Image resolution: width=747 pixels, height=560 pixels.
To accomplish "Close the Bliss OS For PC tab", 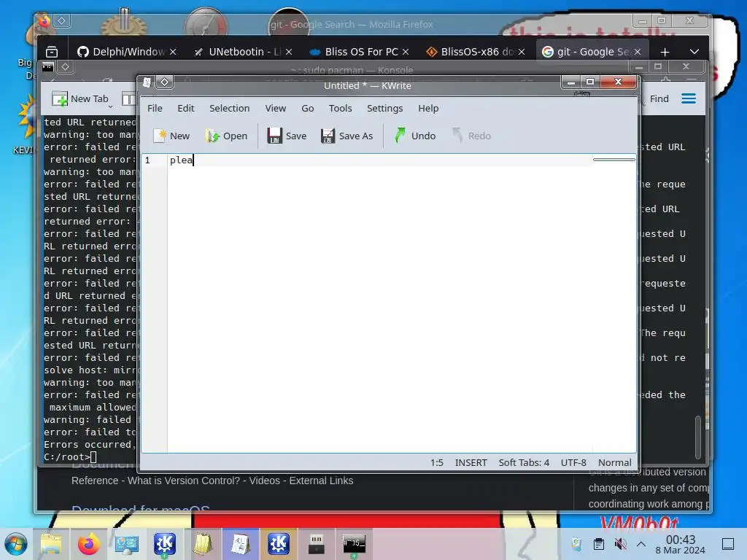I will tap(406, 52).
